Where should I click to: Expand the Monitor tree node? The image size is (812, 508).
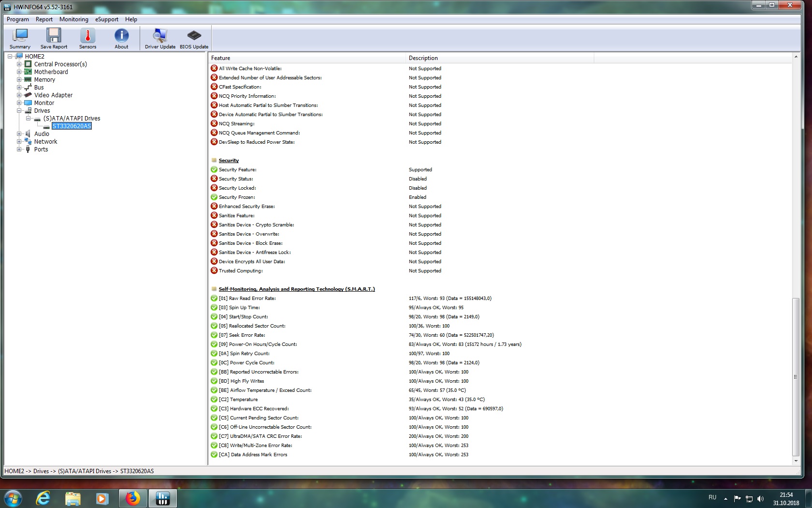[19, 103]
